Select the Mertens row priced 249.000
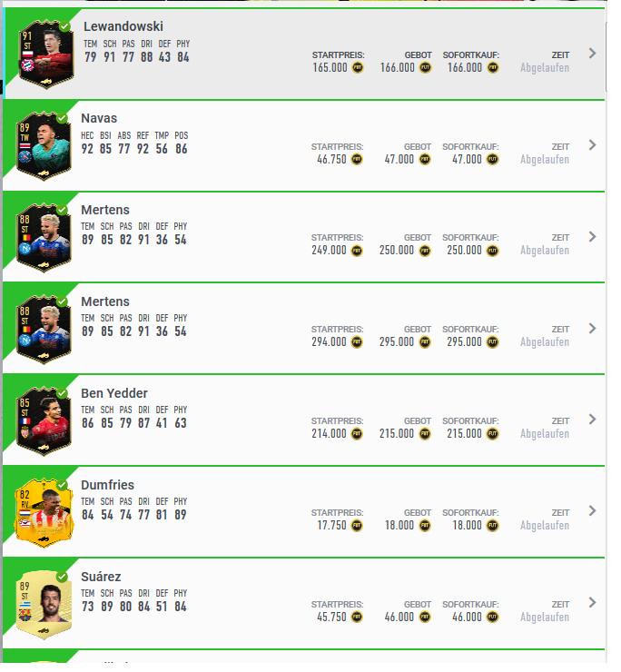This screenshot has height=672, width=621. (303, 237)
